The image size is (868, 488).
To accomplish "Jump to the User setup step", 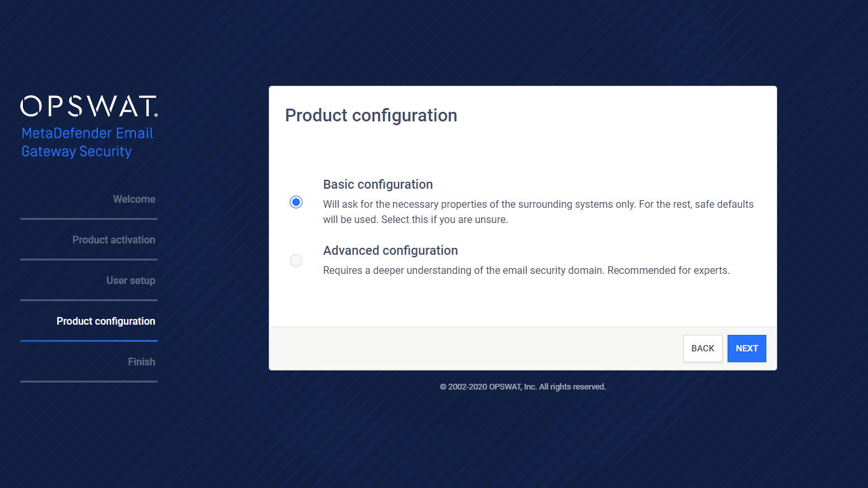I will (x=131, y=280).
